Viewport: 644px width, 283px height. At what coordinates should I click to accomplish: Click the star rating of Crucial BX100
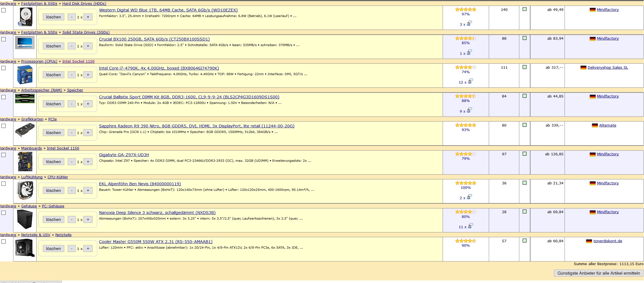pyautogui.click(x=466, y=38)
